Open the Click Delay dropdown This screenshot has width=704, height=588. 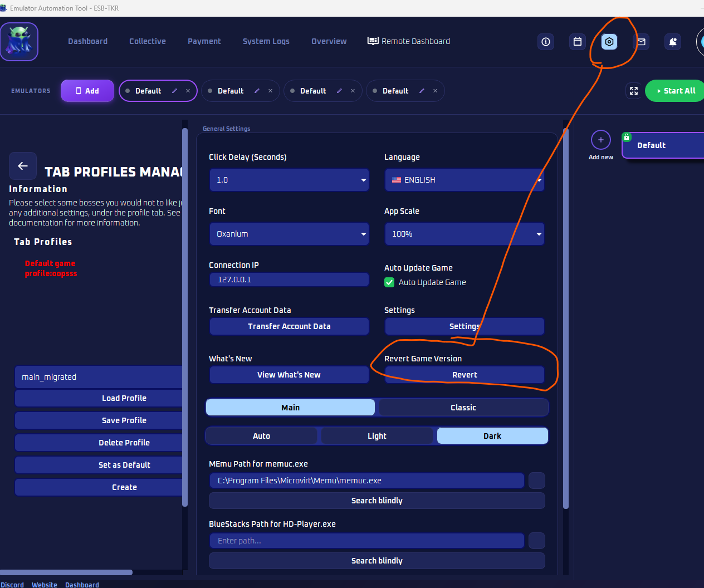289,180
